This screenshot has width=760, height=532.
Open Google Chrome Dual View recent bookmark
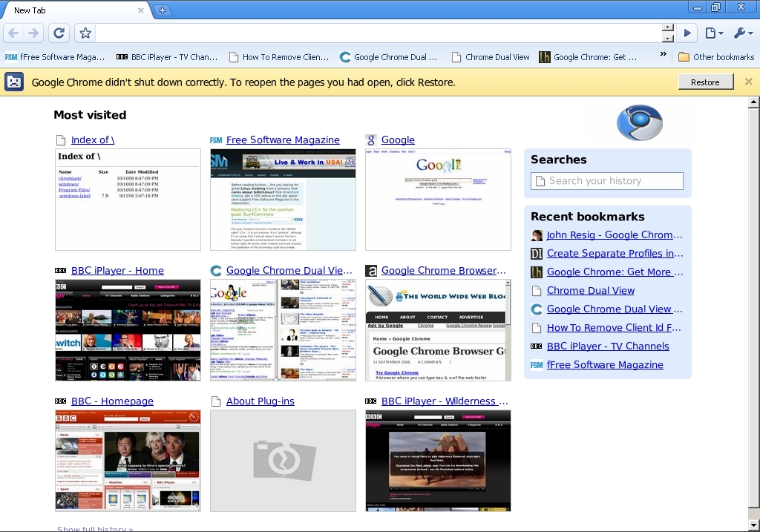[x=615, y=309]
